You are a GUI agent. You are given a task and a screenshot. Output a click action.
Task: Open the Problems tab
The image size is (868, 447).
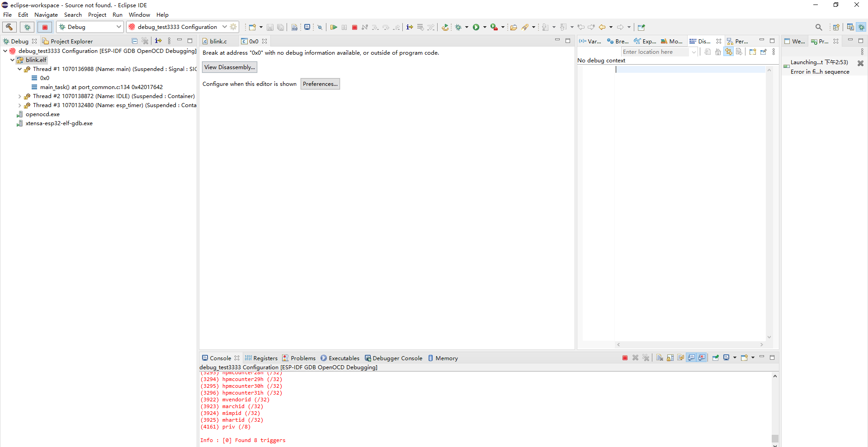pyautogui.click(x=299, y=358)
